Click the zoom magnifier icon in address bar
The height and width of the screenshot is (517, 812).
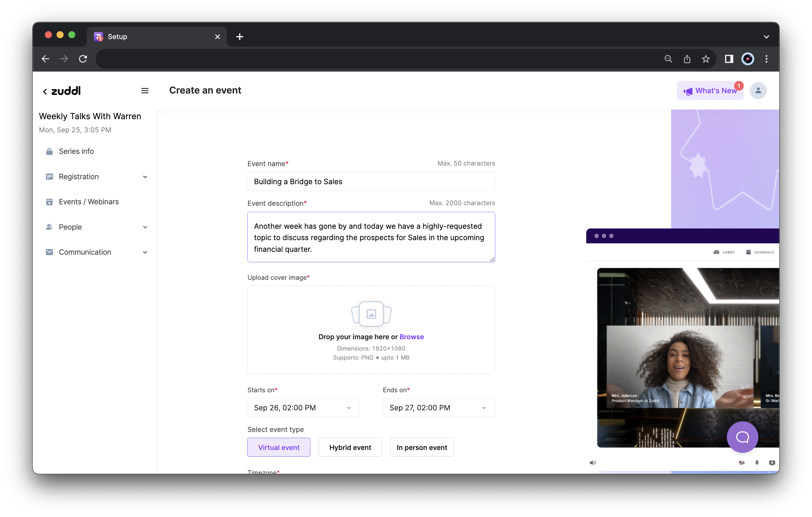(x=668, y=59)
